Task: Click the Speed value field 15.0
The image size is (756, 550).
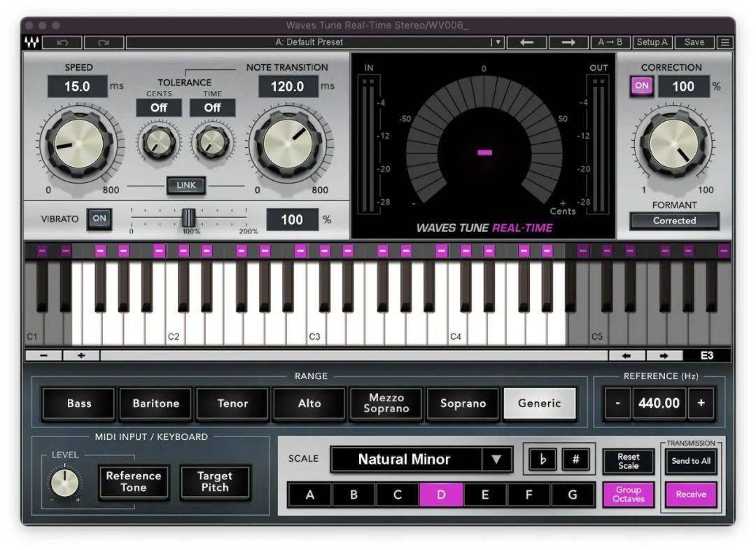Action: point(77,86)
